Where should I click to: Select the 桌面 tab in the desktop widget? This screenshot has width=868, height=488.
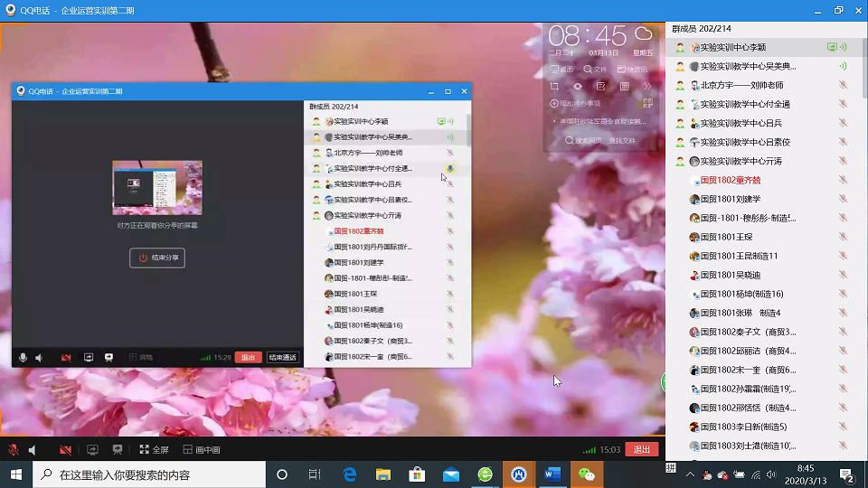562,70
